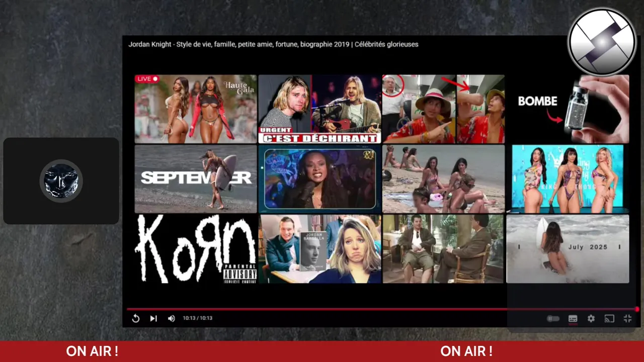Click the cast to TV icon

tap(609, 319)
